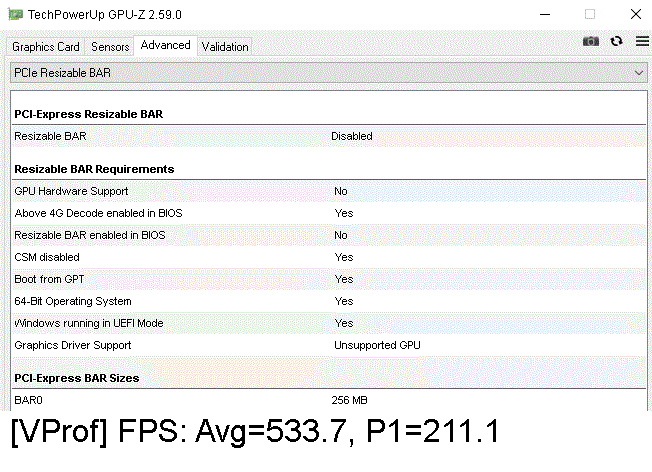Select the Advanced tab
Image resolution: width=652 pixels, height=472 pixels.
[x=165, y=45]
